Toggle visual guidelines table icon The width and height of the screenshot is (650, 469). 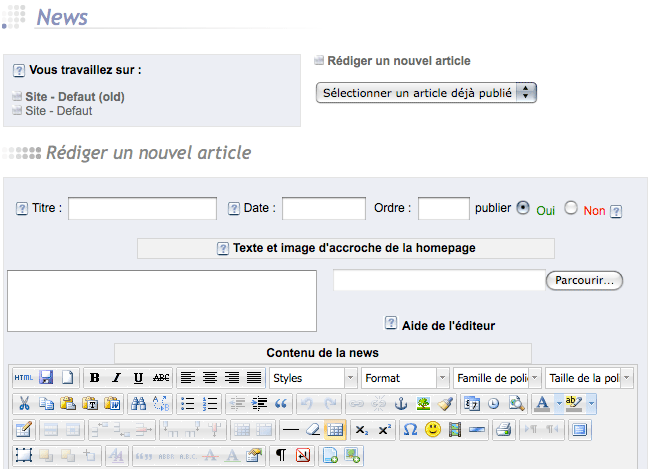335,430
